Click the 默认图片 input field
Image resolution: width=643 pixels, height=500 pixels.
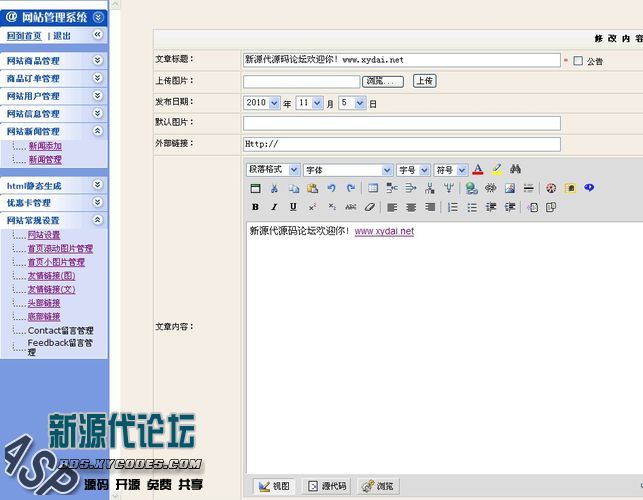point(401,123)
